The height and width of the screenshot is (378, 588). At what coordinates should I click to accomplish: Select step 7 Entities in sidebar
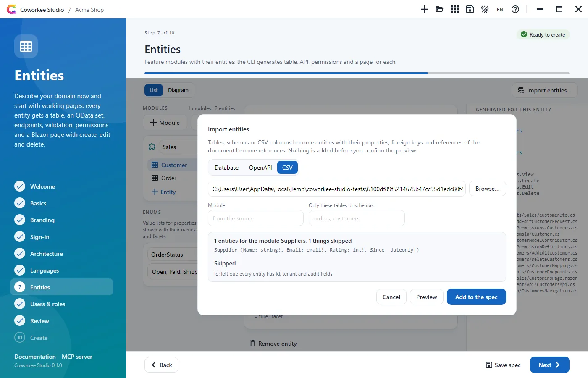coord(62,287)
